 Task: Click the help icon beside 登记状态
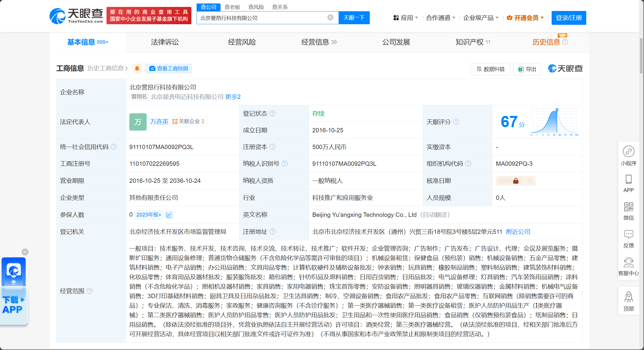pyautogui.click(x=272, y=113)
